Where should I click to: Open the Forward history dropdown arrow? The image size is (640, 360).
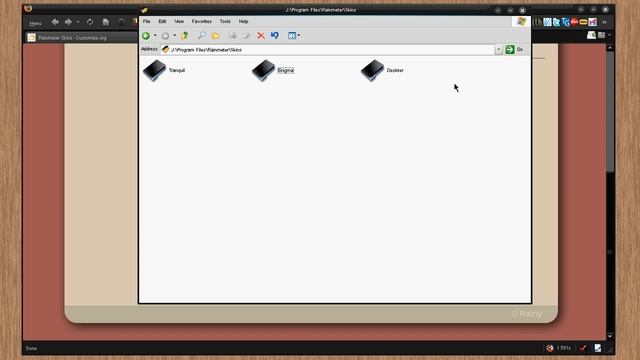tap(174, 36)
